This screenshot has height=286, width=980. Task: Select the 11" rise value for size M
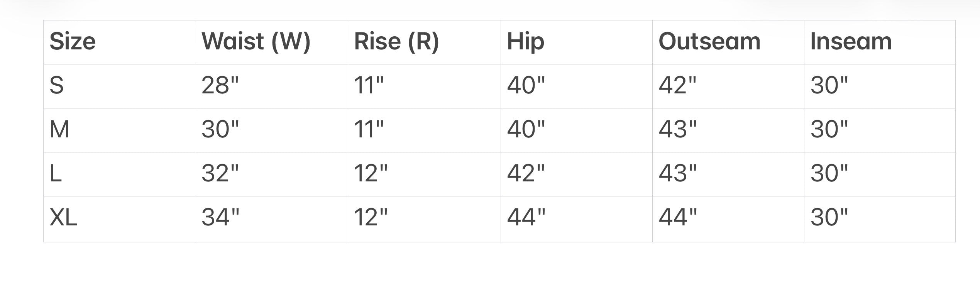pyautogui.click(x=369, y=129)
